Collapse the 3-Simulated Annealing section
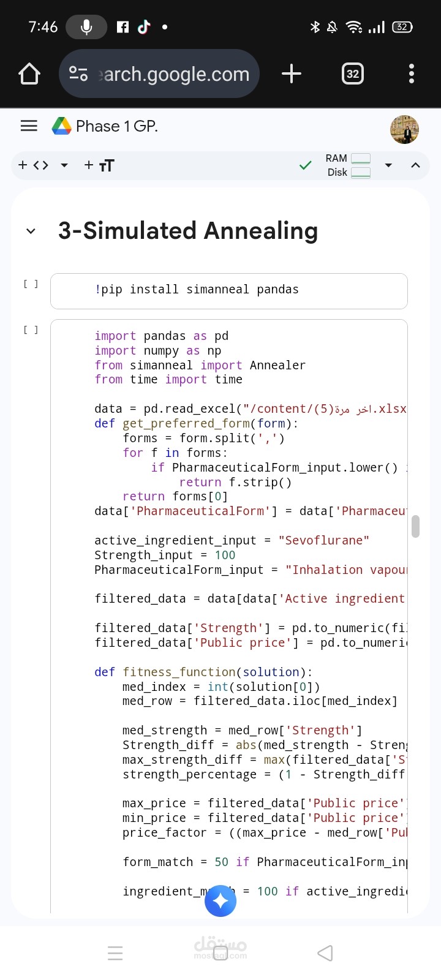441x980 pixels. [x=31, y=232]
